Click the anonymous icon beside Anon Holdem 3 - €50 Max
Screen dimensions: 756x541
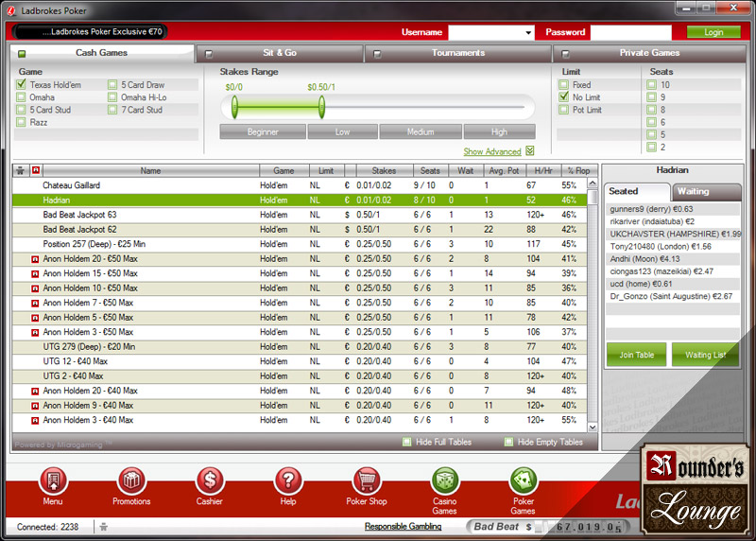point(35,333)
